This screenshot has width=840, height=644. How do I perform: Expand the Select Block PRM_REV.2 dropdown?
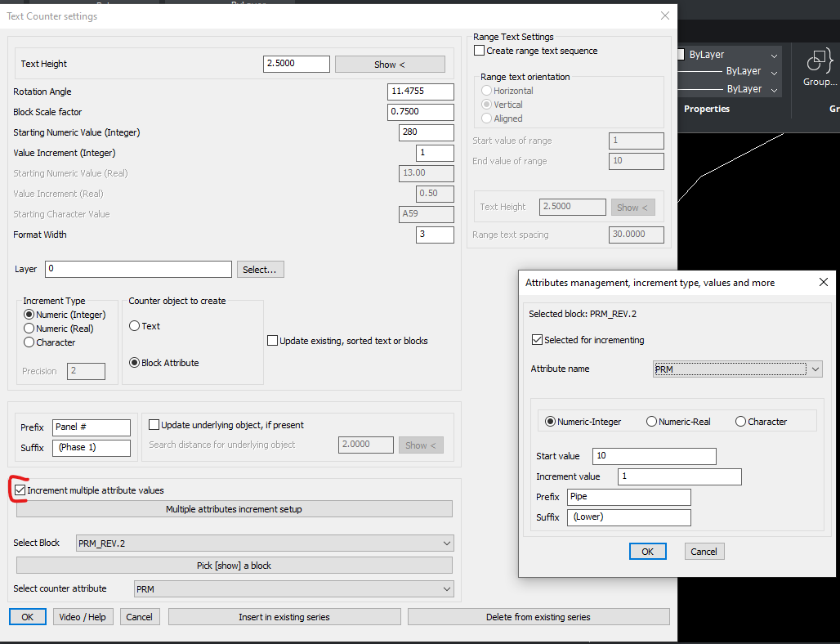pos(446,543)
